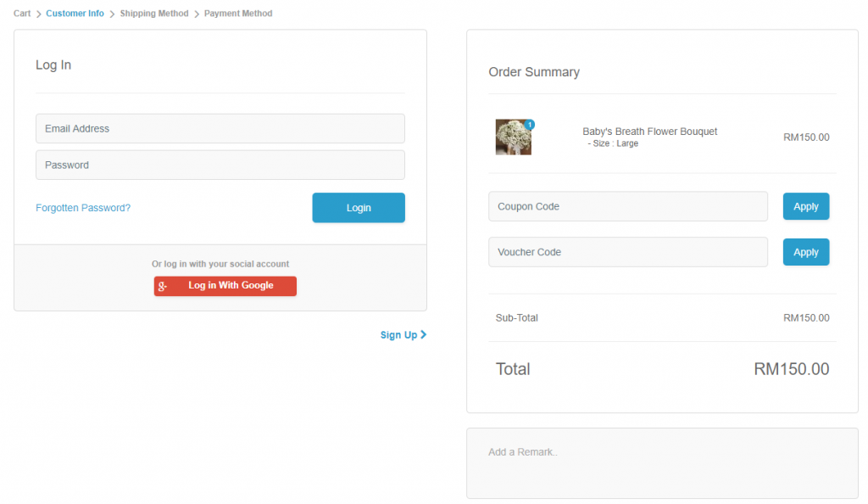Go to the Shipping Method step
The width and height of the screenshot is (868, 504).
coord(153,13)
